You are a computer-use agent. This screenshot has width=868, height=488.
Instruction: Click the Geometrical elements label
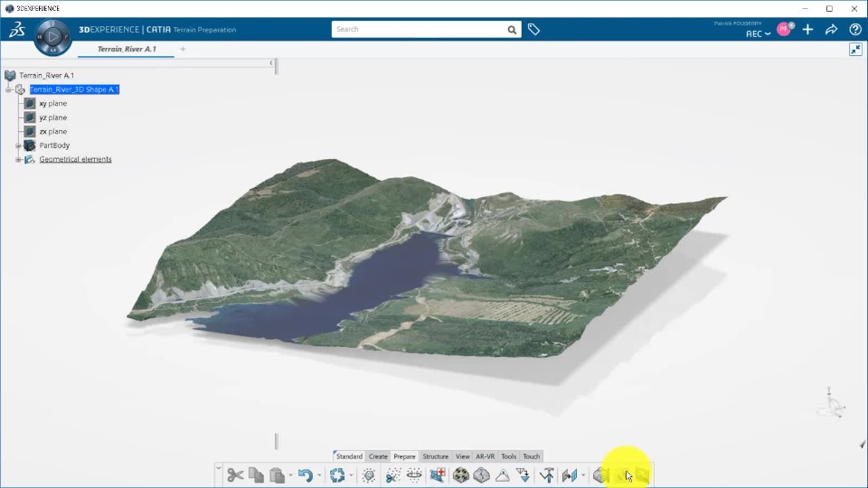point(75,159)
